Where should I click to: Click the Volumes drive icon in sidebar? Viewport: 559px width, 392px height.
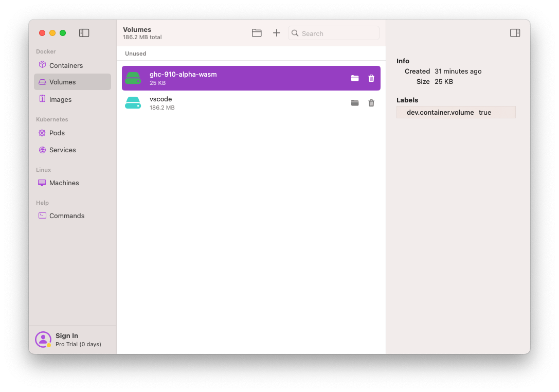pyautogui.click(x=42, y=82)
